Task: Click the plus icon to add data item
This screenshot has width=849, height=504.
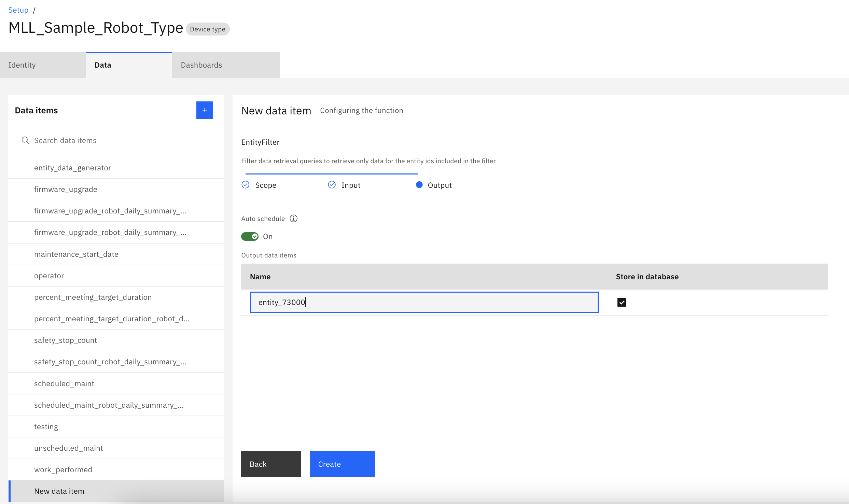Action: (x=205, y=110)
